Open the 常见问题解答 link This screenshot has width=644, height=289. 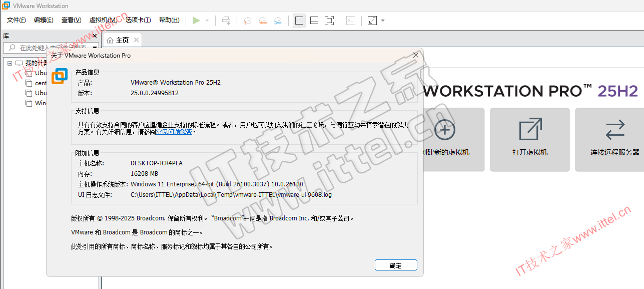click(174, 132)
